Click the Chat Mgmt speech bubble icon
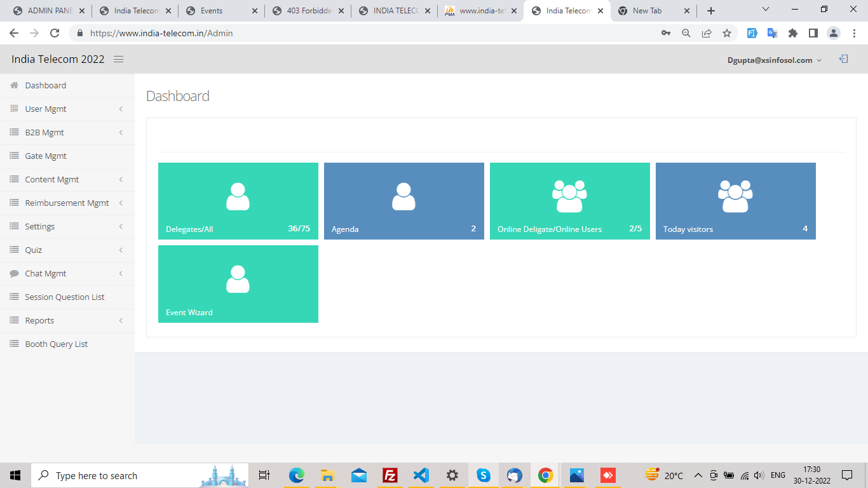The width and height of the screenshot is (868, 488). click(14, 273)
